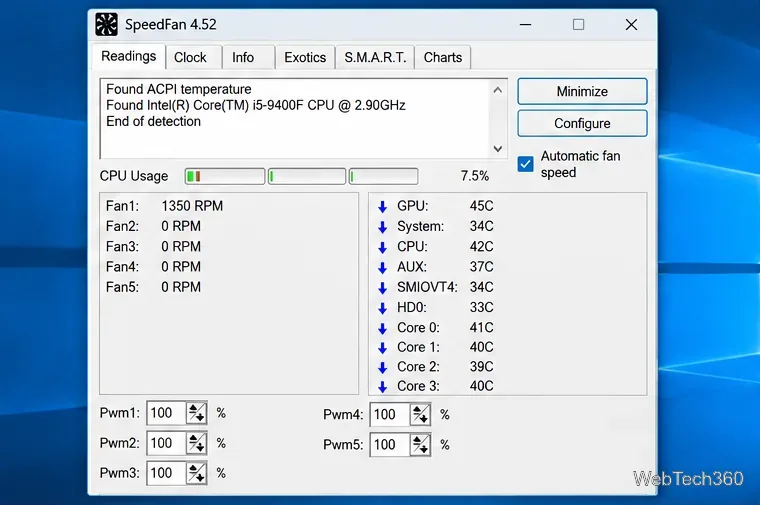Click the Pwm1 value field
The width and height of the screenshot is (760, 505).
point(166,413)
